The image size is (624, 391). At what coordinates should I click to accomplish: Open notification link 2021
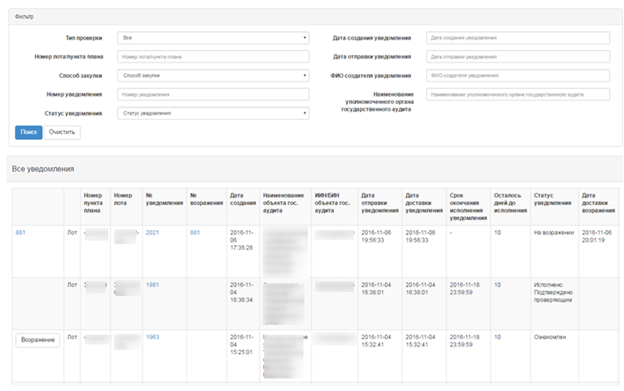click(152, 233)
